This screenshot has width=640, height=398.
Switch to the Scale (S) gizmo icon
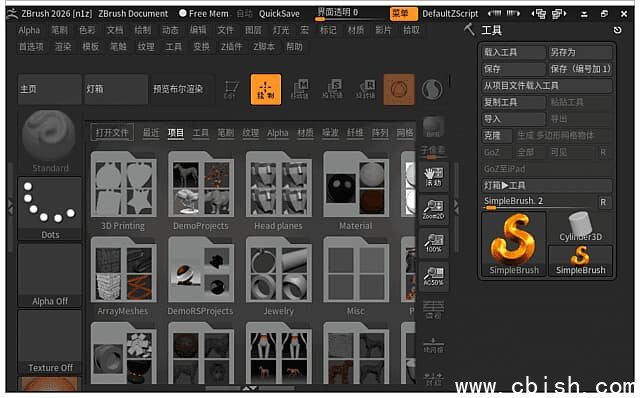point(332,89)
